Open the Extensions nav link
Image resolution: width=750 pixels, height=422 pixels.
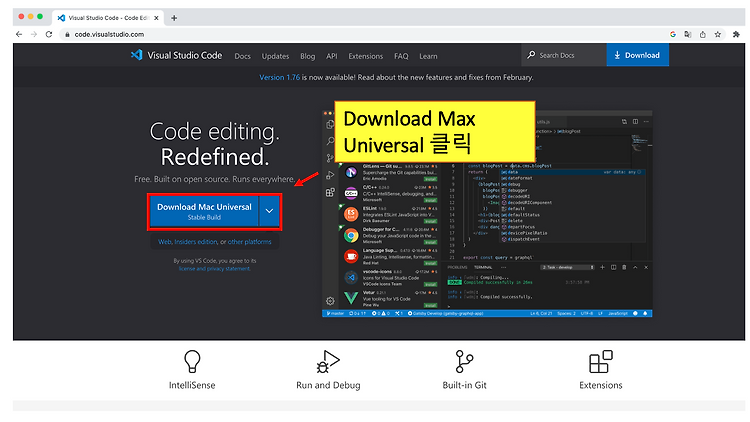[x=365, y=56]
